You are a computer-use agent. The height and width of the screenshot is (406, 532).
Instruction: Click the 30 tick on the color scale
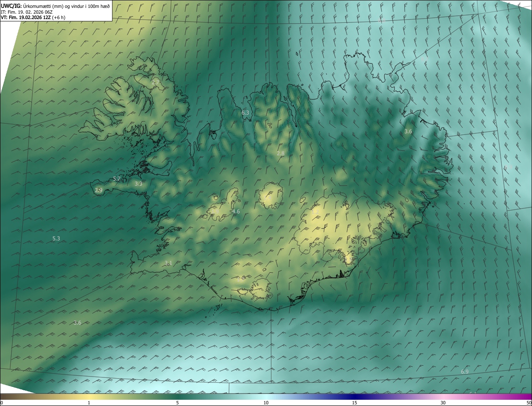point(443,403)
